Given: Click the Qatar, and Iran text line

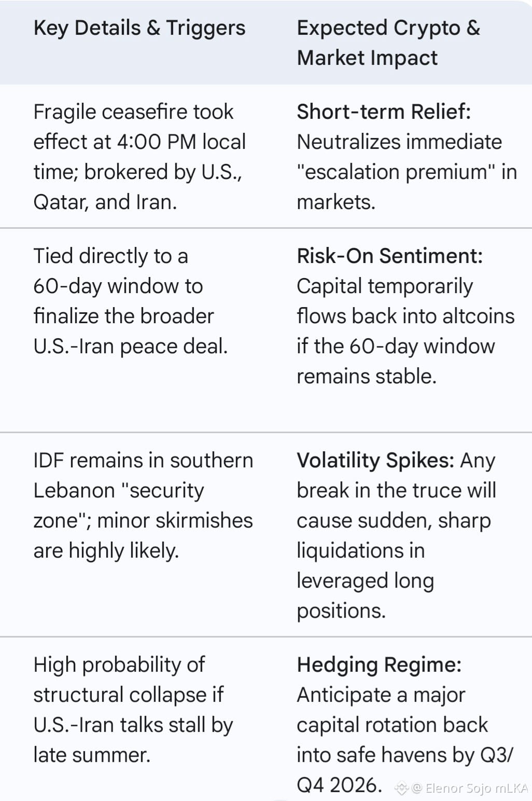Looking at the screenshot, I should (x=105, y=202).
